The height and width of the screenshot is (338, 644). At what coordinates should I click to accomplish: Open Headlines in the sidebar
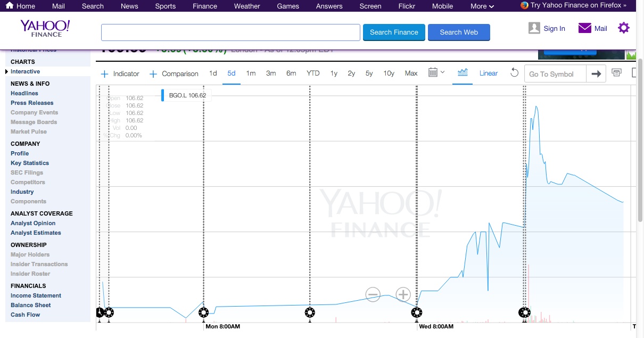(x=24, y=93)
